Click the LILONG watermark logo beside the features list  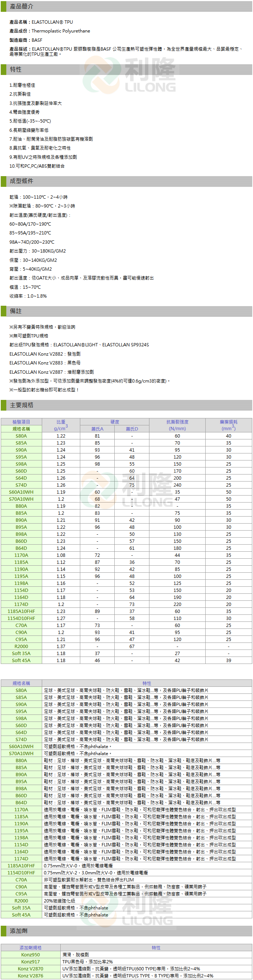pos(129,75)
